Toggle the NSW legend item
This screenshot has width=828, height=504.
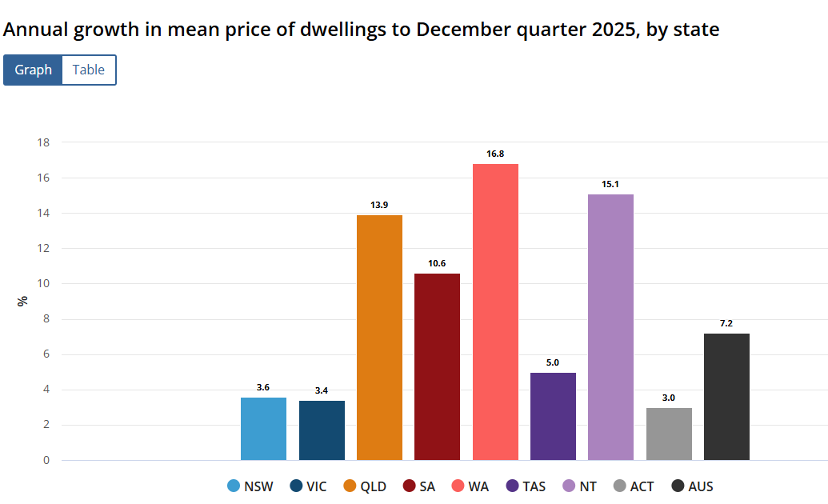pyautogui.click(x=250, y=486)
